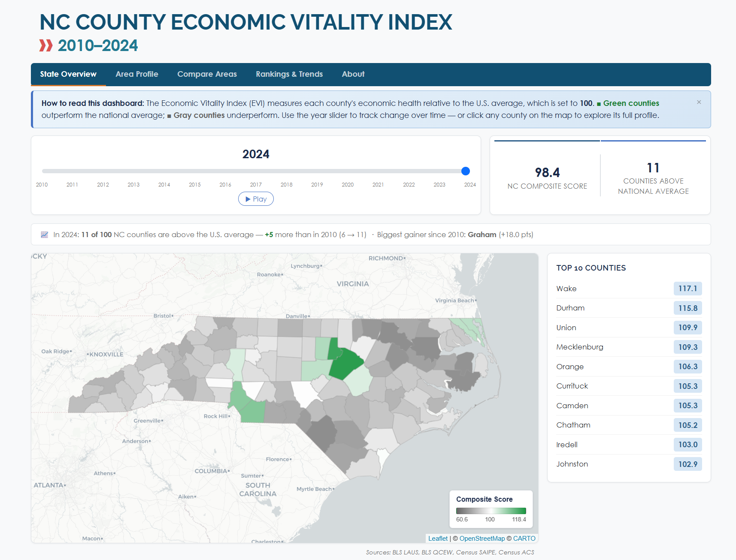Open the OpenStreetMap attribution link
Viewport: 736px width, 560px height.
[x=482, y=539]
